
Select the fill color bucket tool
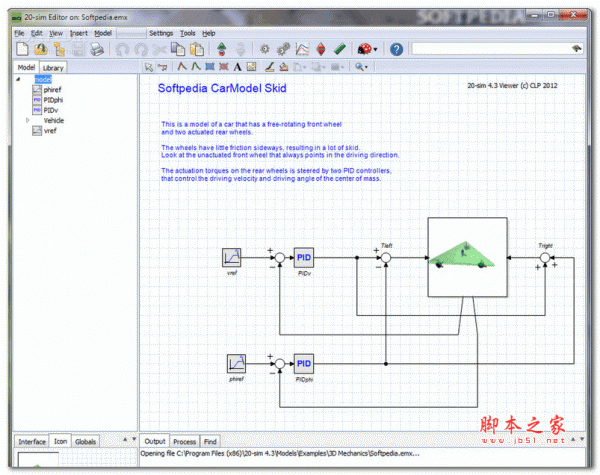(284, 67)
